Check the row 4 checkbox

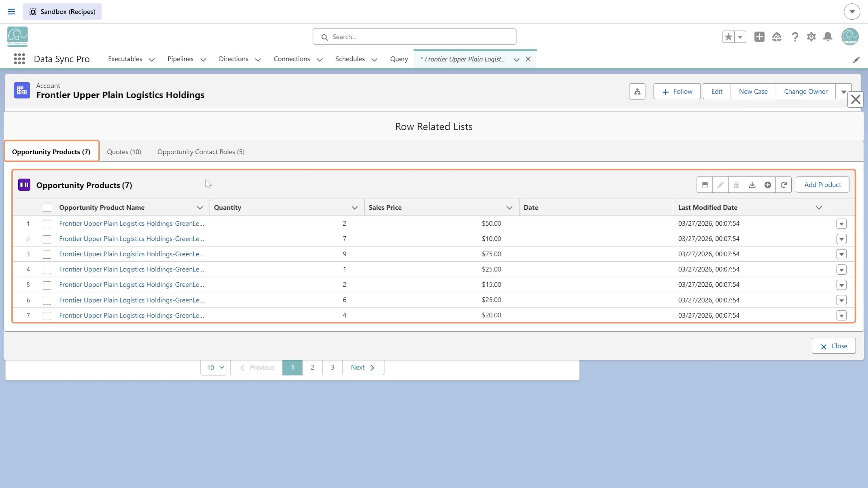[47, 270]
